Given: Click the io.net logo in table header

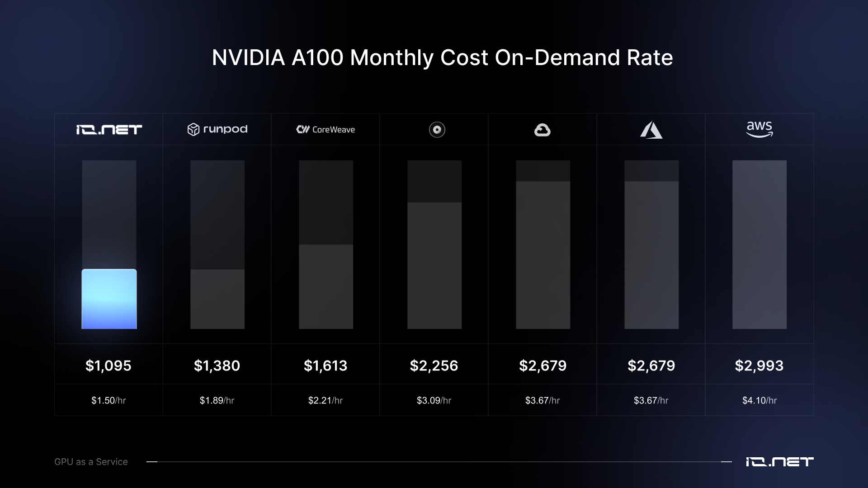Looking at the screenshot, I should pyautogui.click(x=109, y=130).
